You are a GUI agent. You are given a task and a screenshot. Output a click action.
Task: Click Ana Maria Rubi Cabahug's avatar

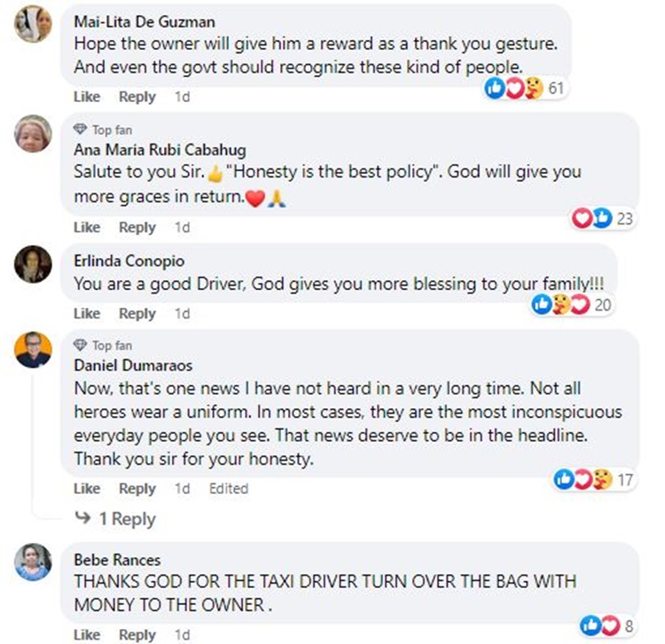[33, 134]
